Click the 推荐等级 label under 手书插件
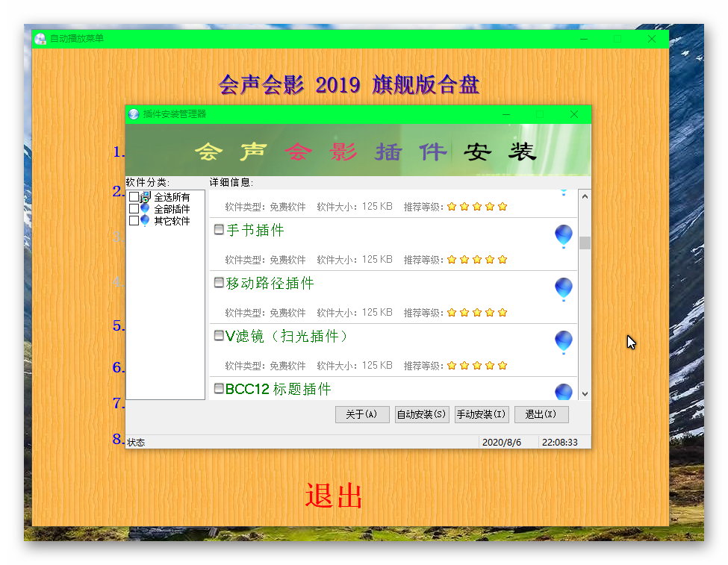728x565 pixels. click(423, 260)
